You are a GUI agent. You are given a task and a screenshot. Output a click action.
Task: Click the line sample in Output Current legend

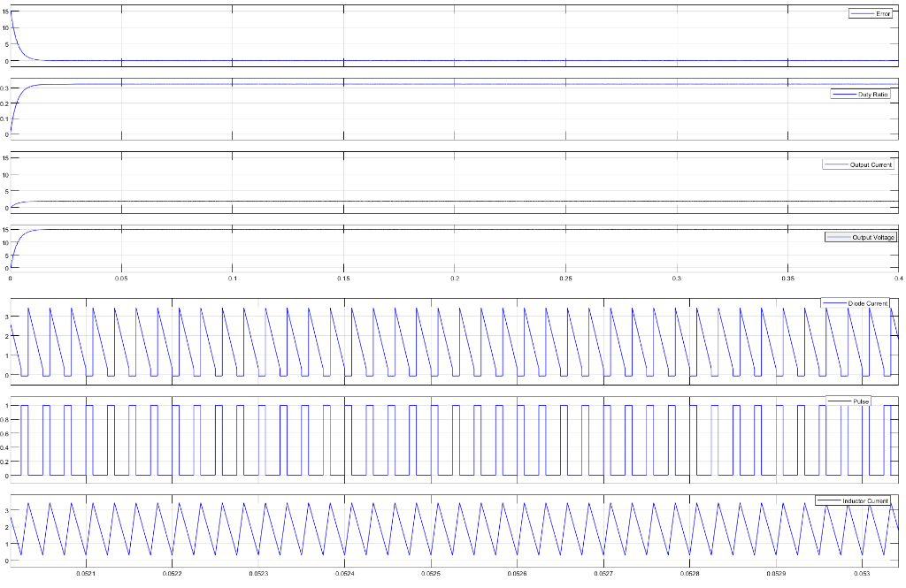tap(836, 164)
